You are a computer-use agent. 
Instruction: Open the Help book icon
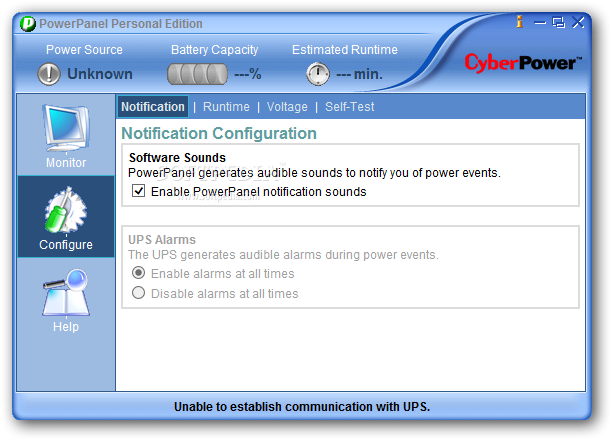(66, 292)
